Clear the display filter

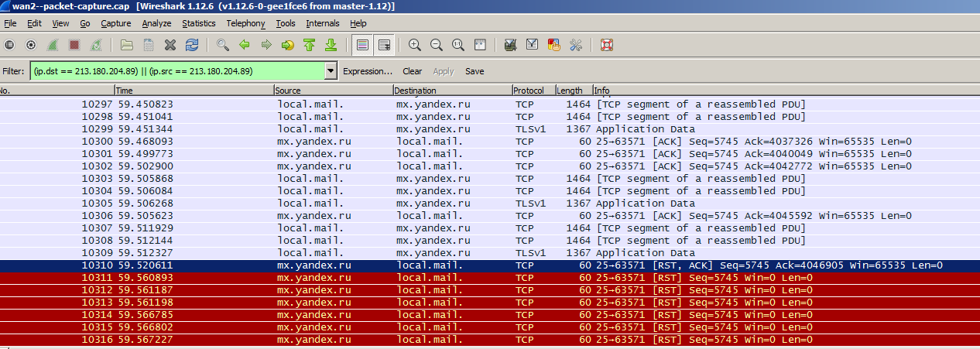413,71
